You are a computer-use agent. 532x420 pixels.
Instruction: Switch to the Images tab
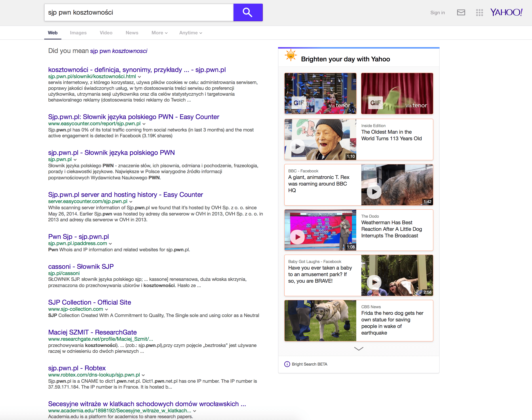78,33
